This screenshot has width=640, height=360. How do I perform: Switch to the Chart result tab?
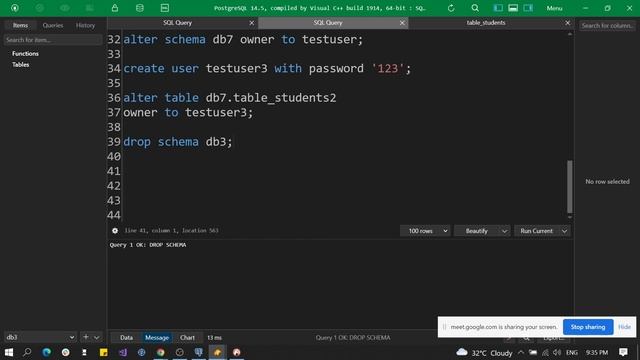(x=187, y=338)
